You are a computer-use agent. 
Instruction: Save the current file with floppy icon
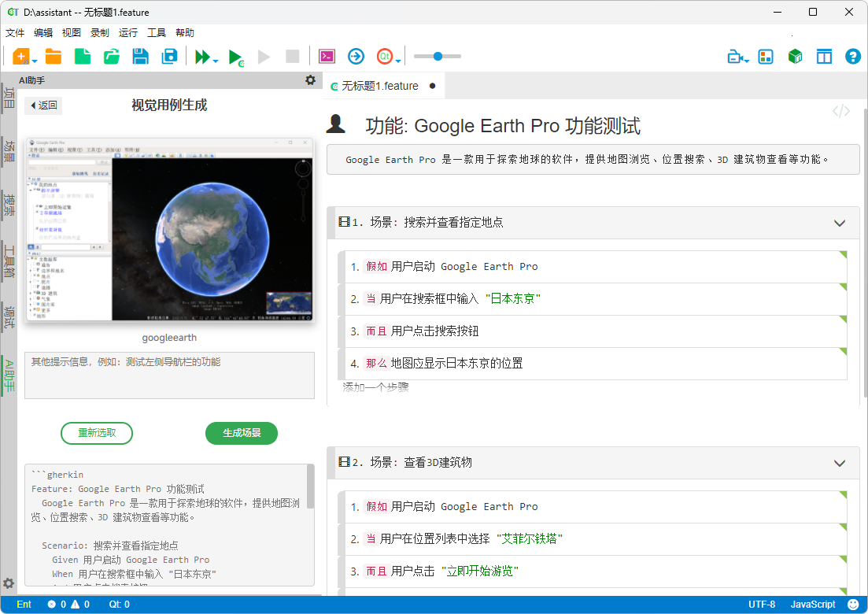(141, 57)
